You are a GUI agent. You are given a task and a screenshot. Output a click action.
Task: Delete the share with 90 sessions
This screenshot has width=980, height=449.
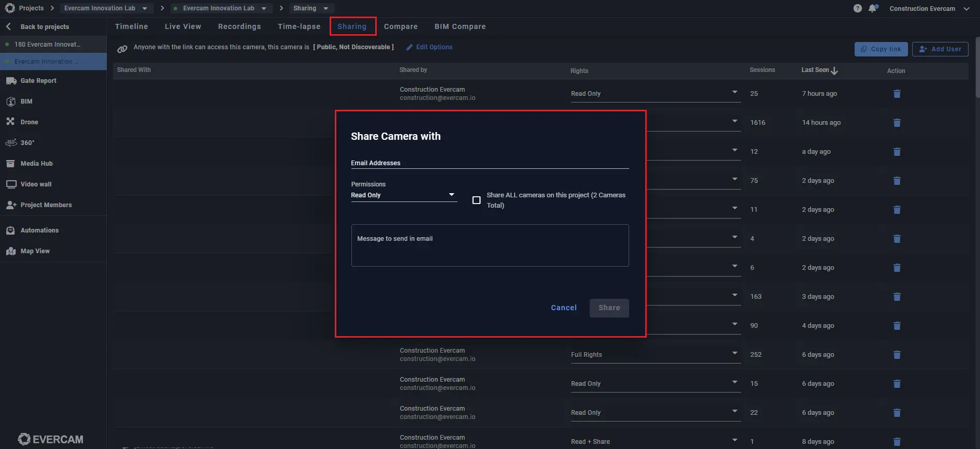click(x=897, y=326)
